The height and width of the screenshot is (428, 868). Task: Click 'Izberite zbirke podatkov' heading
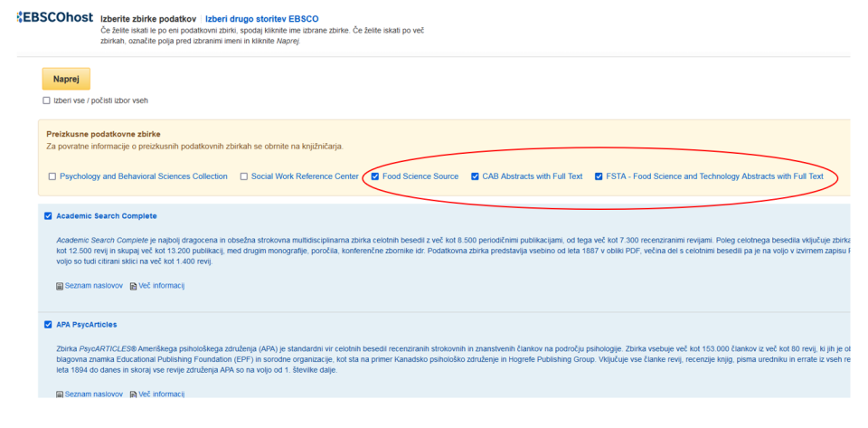click(148, 19)
